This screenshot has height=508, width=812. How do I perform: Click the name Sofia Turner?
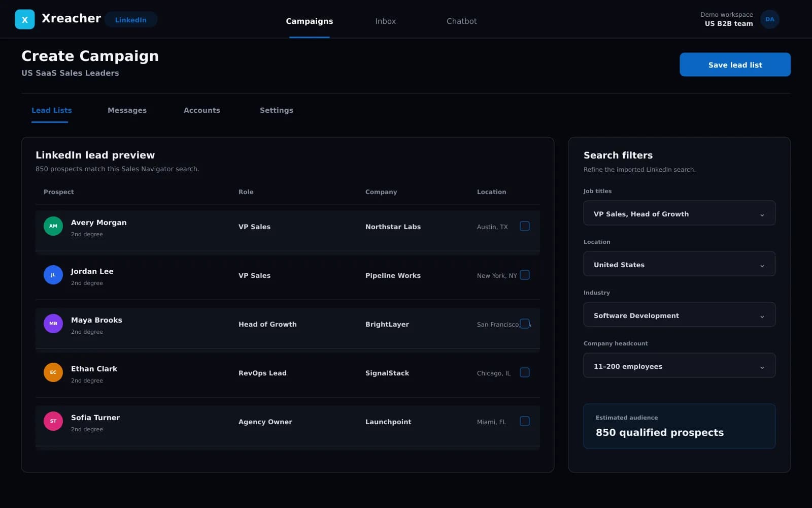pos(95,418)
